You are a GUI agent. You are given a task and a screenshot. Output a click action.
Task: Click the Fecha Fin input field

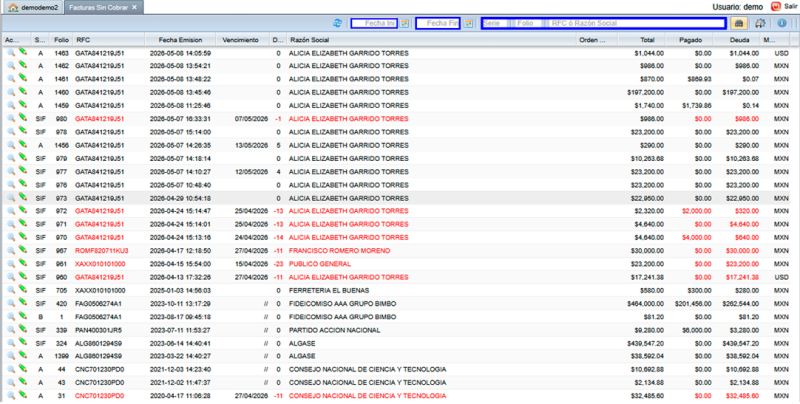pyautogui.click(x=438, y=23)
